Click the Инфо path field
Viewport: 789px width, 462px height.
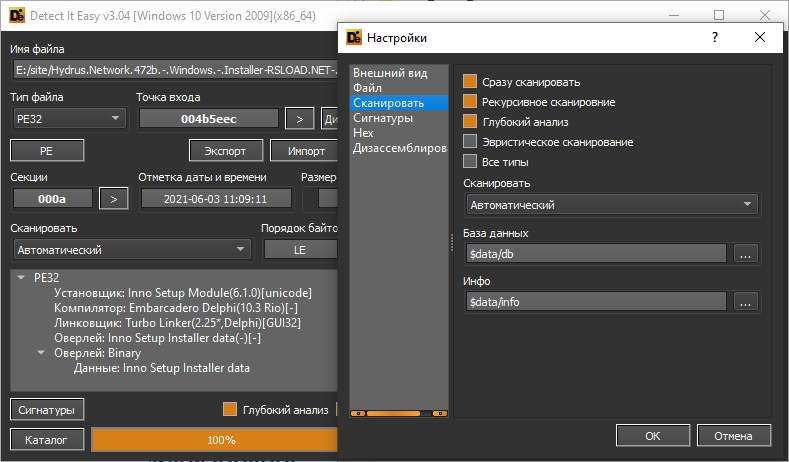[x=596, y=301]
